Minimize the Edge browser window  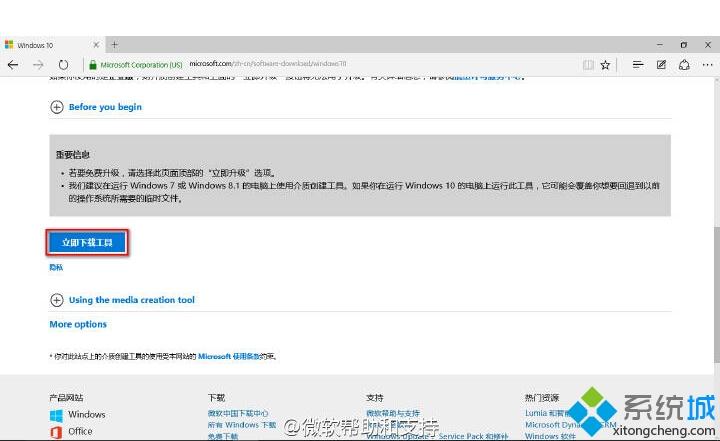pos(660,45)
